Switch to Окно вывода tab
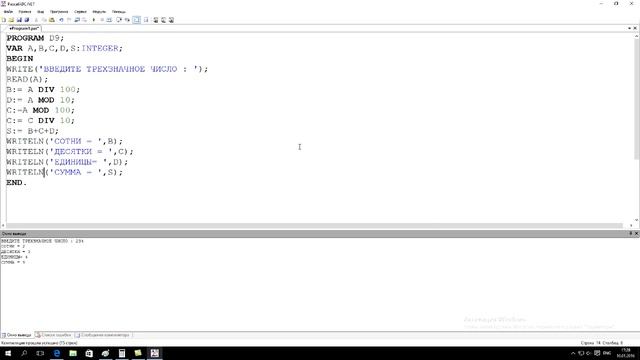The height and width of the screenshot is (360, 640). [16, 335]
